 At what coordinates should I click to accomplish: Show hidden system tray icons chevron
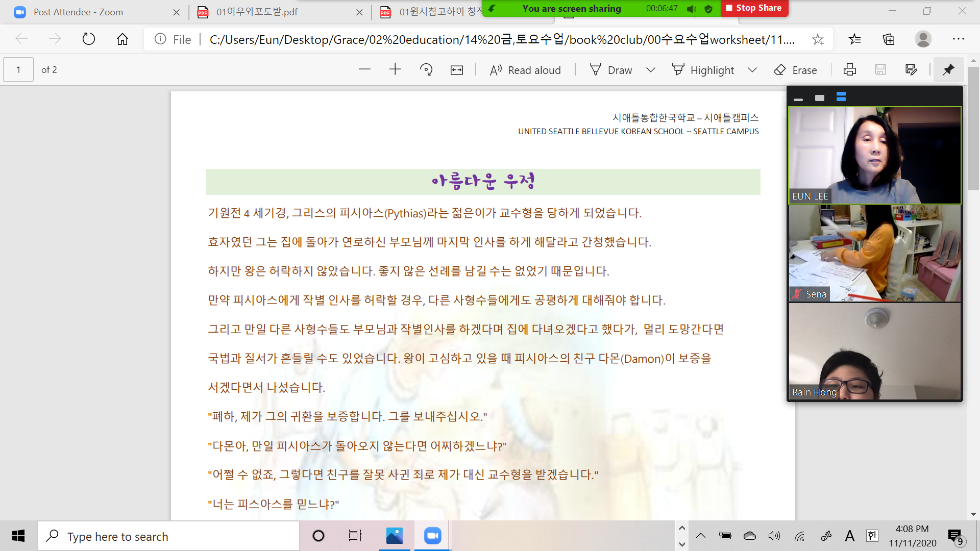pyautogui.click(x=701, y=536)
